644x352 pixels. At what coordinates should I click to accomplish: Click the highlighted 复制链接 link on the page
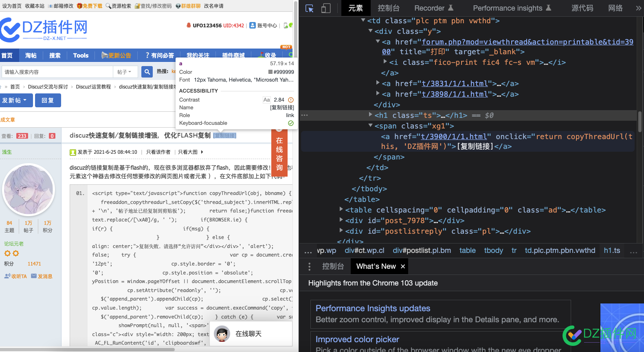coord(225,135)
